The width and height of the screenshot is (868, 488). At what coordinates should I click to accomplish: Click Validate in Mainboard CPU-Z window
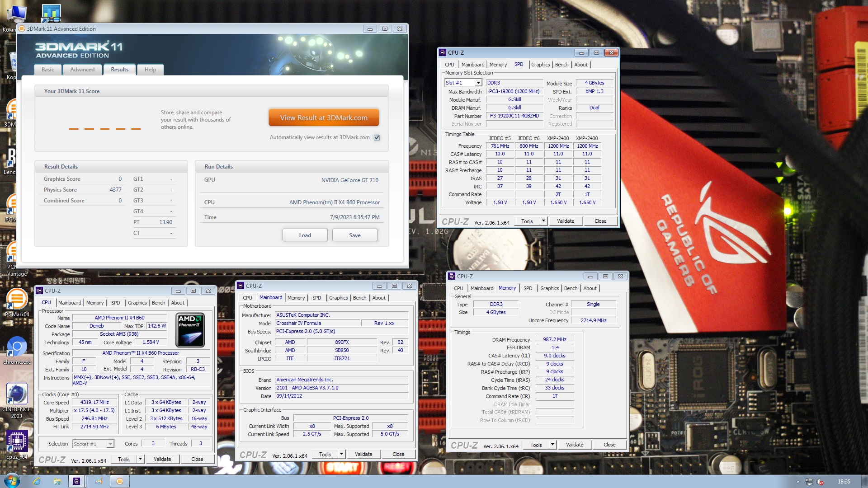click(x=363, y=454)
